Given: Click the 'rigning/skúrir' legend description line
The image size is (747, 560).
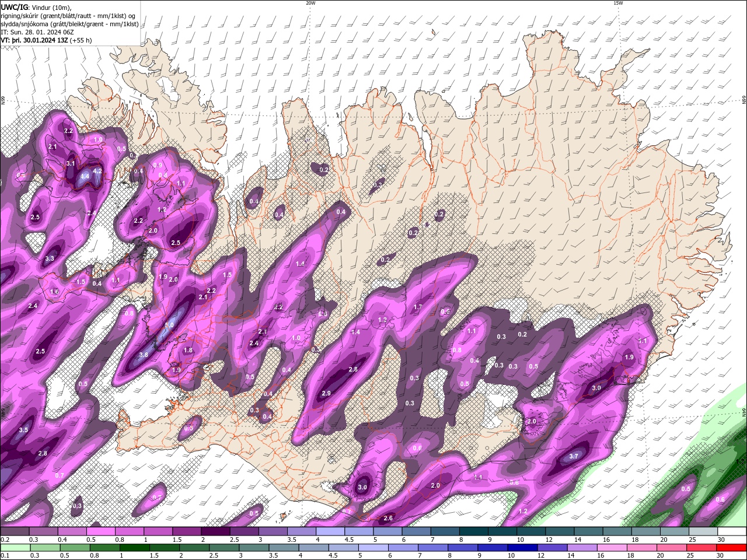Looking at the screenshot, I should pyautogui.click(x=69, y=15).
